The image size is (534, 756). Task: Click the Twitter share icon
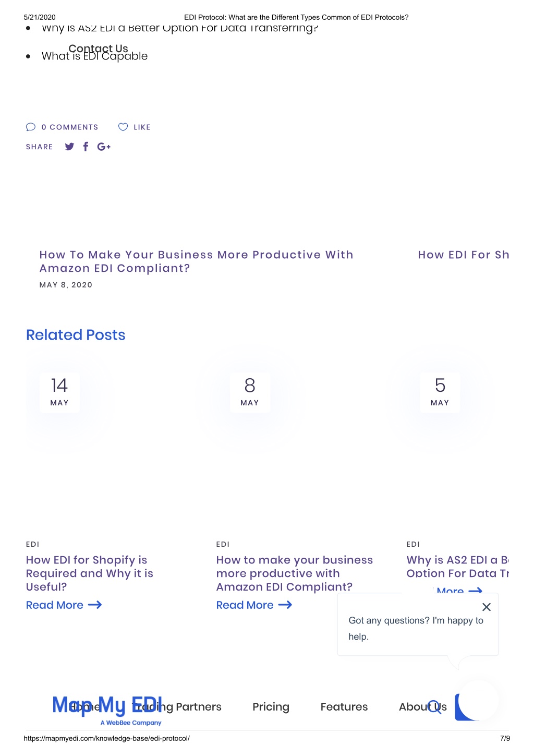[69, 147]
